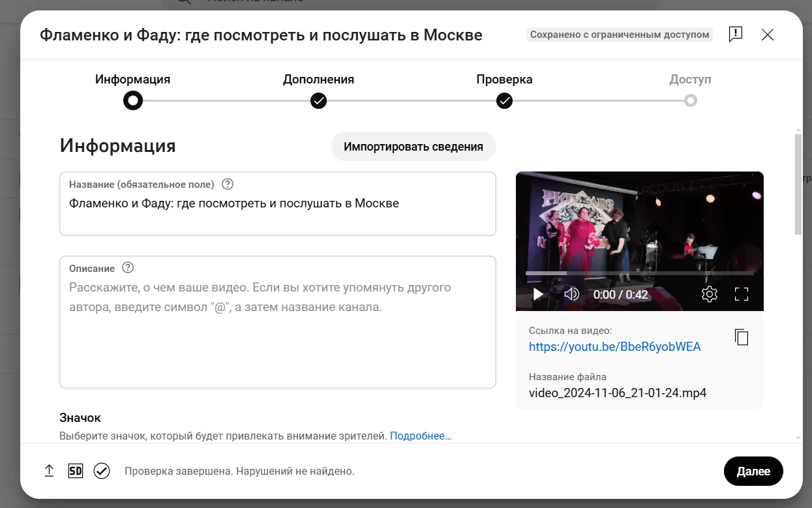Click the dialog vertical scrollbar
This screenshot has height=508, width=812.
pyautogui.click(x=798, y=184)
